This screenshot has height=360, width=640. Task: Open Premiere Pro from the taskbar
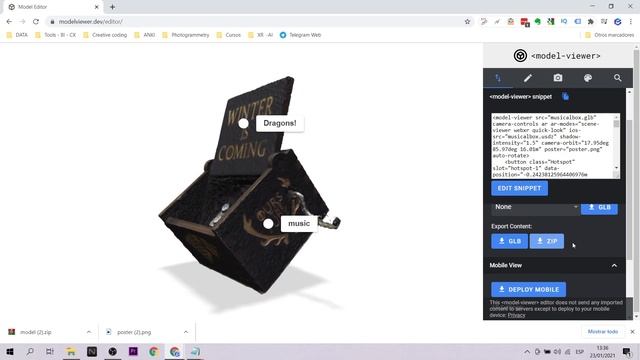pyautogui.click(x=133, y=351)
